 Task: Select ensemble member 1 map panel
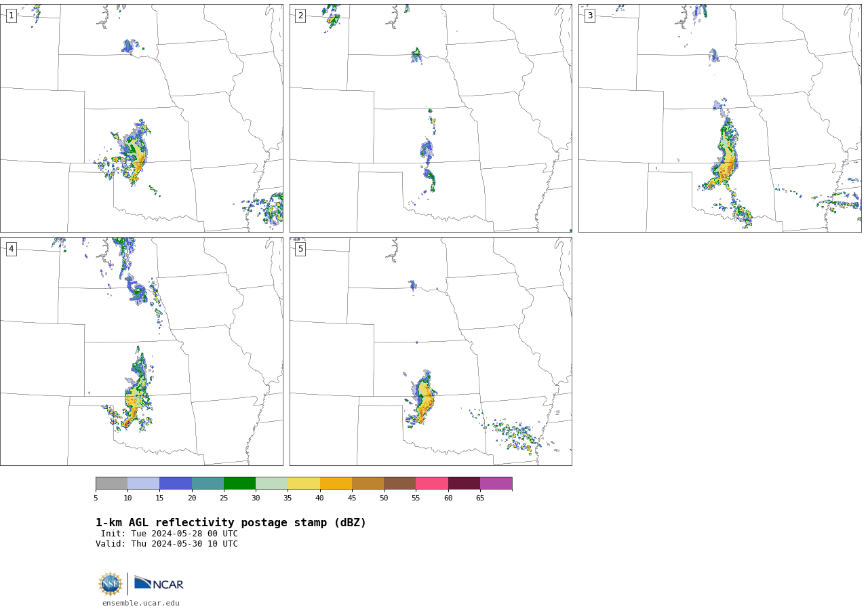pyautogui.click(x=141, y=118)
